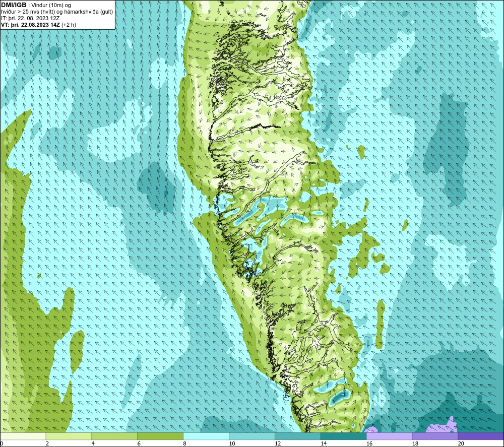This screenshot has height=447, width=504.
Task: Click the 16-18 m/s lavender legend swatch
Action: (389, 436)
